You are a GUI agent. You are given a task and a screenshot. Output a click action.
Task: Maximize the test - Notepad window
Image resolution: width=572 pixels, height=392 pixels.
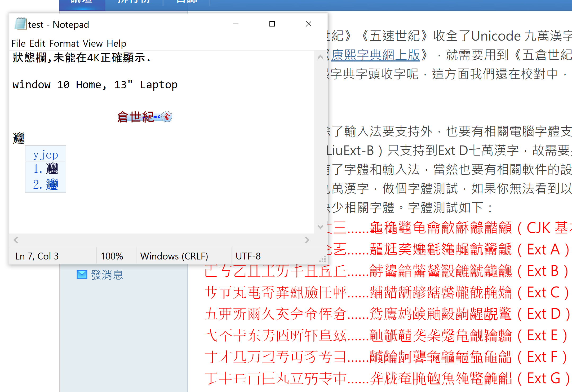point(272,24)
